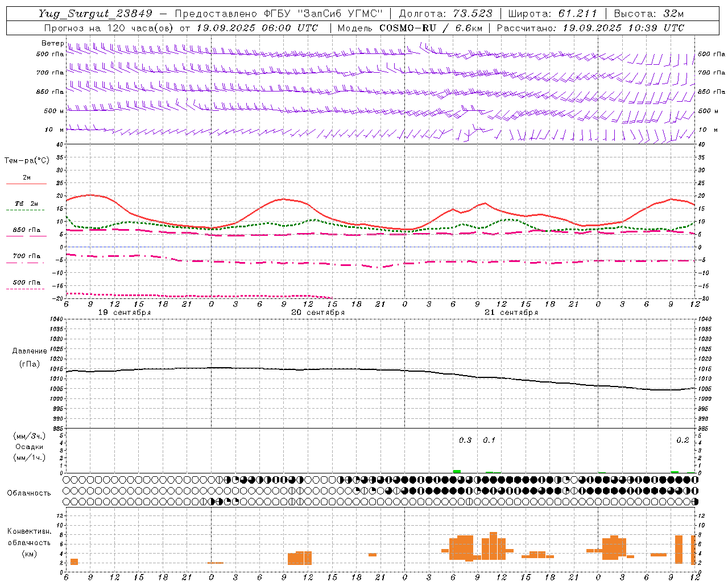This screenshot has height=582, width=728.
Task: Click the '500 м' wind level label on left
Action: pos(54,111)
